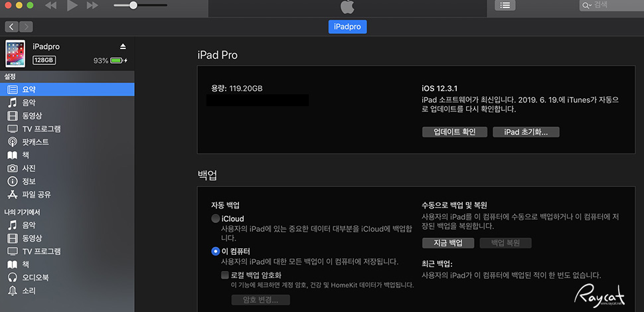Select 요약 in the settings sidebar

pyautogui.click(x=67, y=90)
